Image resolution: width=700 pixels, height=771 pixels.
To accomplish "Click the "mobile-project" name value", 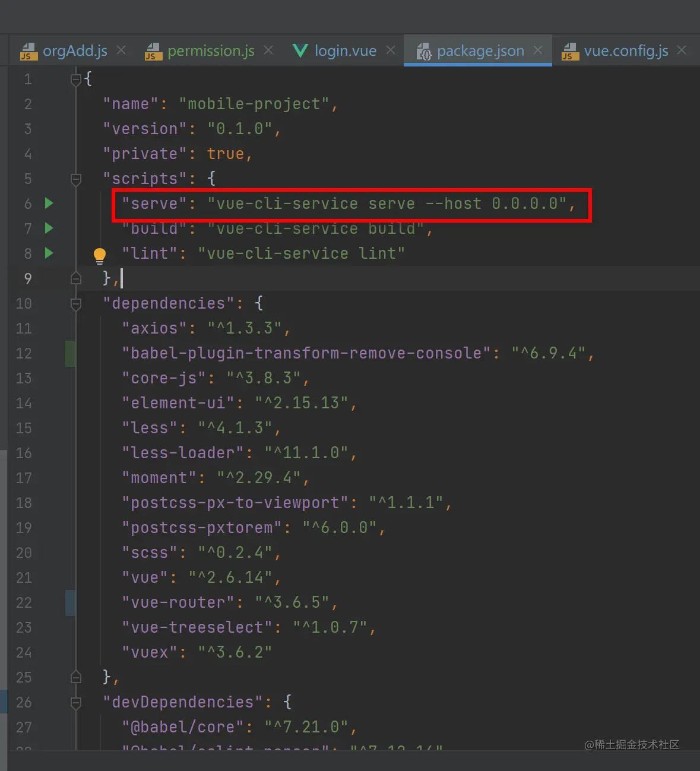I will [x=254, y=104].
